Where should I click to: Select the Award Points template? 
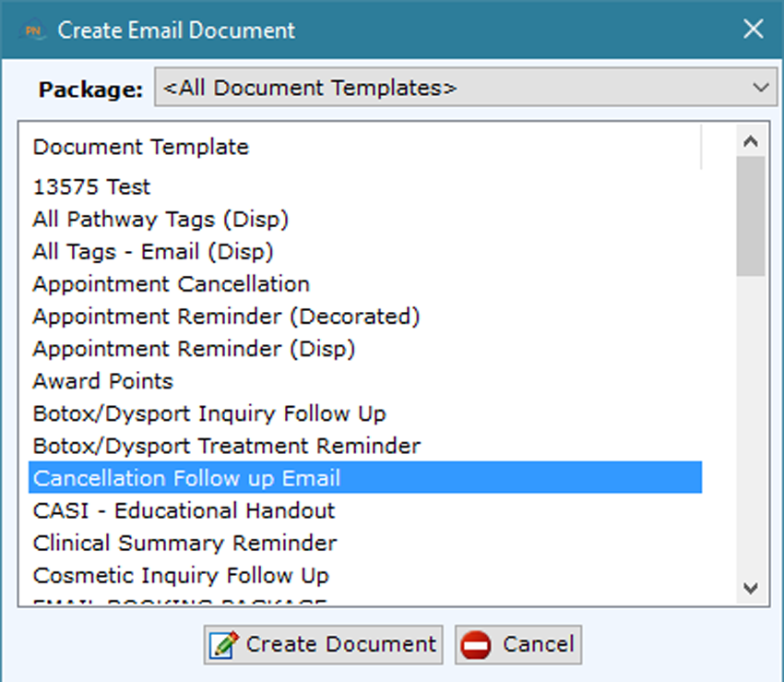[102, 381]
